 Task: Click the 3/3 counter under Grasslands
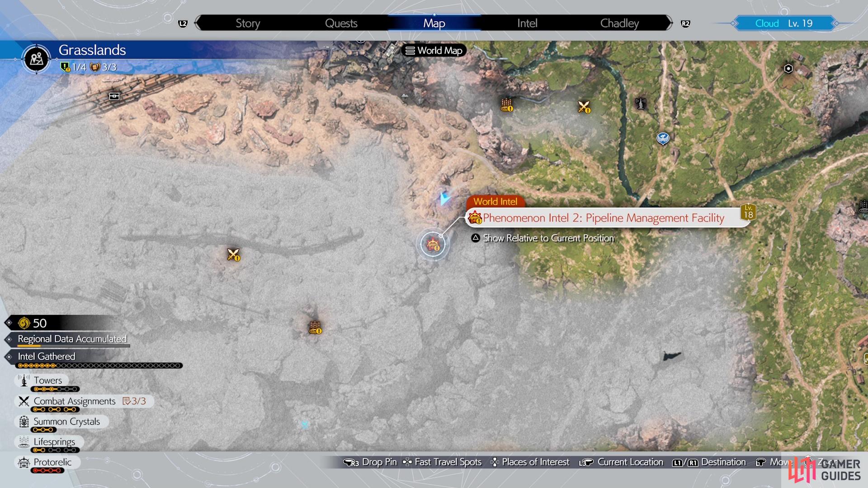point(104,67)
